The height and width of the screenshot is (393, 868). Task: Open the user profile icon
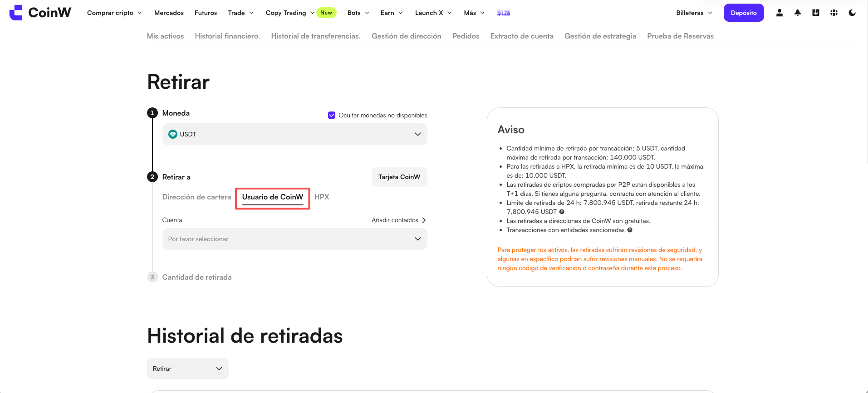(780, 13)
